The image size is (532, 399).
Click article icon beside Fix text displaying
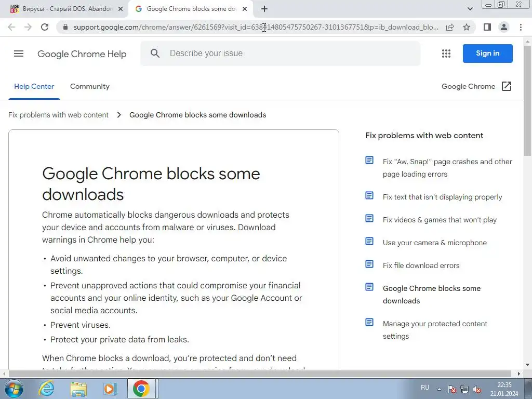[369, 195]
